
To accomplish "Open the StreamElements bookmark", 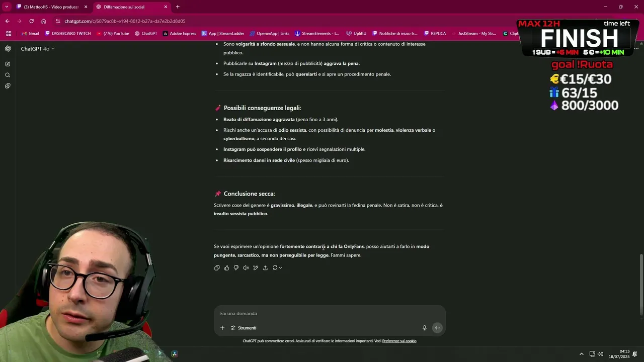I will click(317, 34).
